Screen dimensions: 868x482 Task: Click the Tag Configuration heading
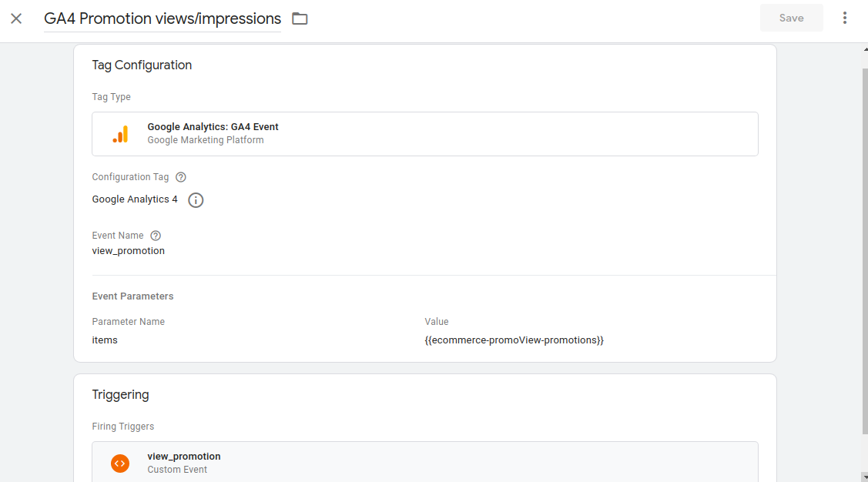coord(142,65)
